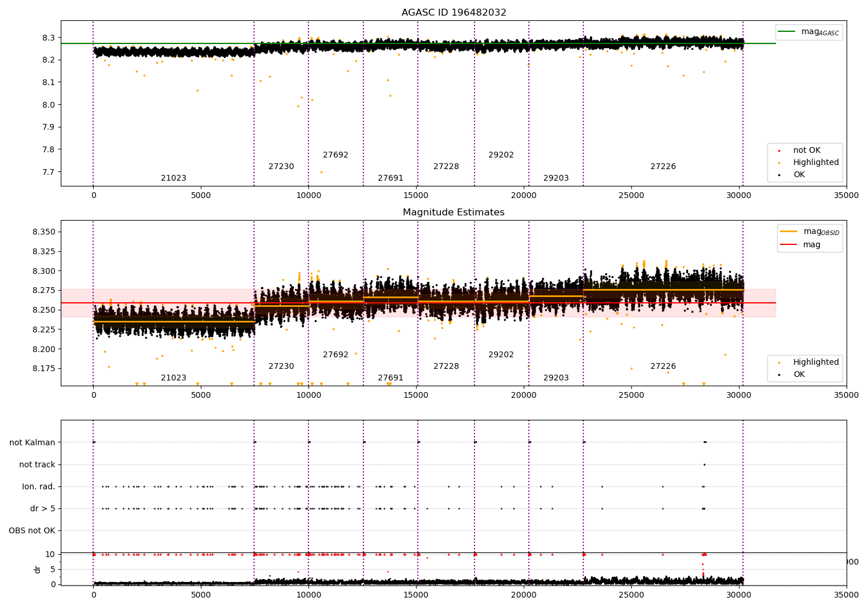868x608 pixels.
Task: Click the "not Kalman" axis label
Action: [x=32, y=442]
